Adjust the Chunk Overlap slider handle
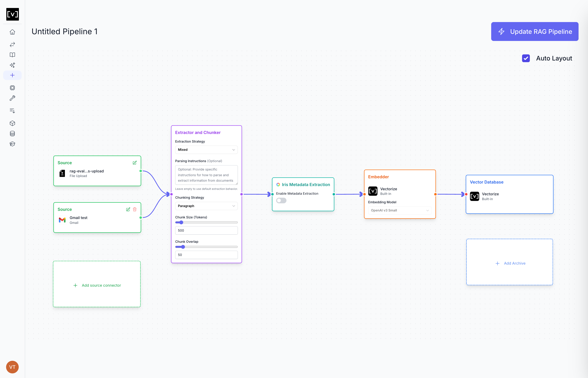This screenshot has width=588, height=378. point(183,247)
